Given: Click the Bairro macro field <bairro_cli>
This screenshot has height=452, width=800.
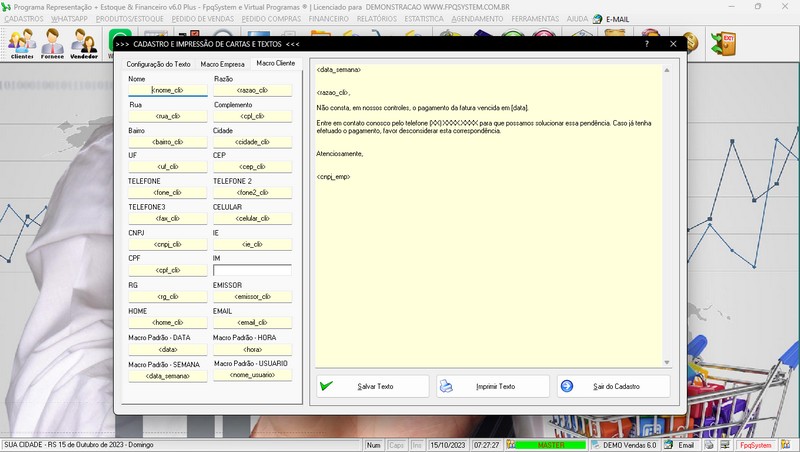Looking at the screenshot, I should point(168,142).
